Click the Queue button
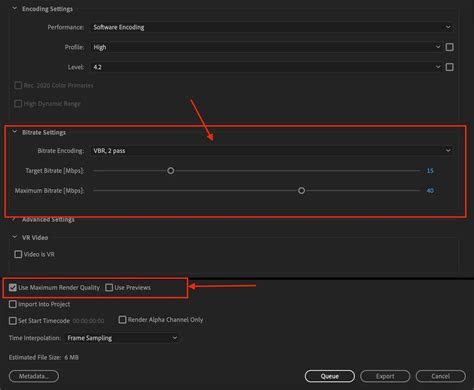 point(330,376)
